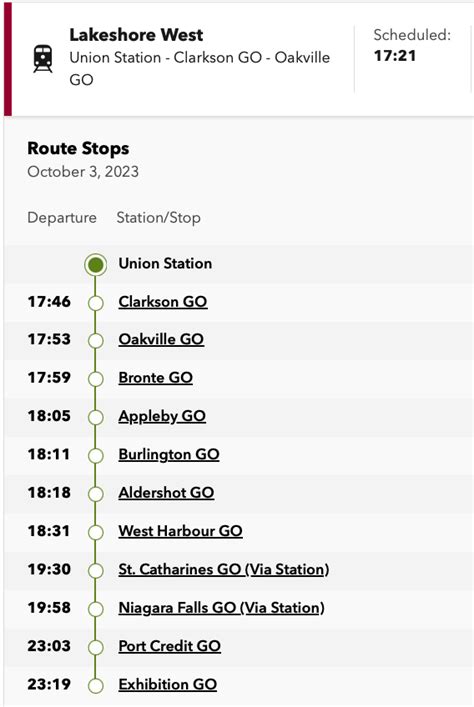Click the stop circle for Clarkson GO
The height and width of the screenshot is (707, 474).
tap(96, 303)
